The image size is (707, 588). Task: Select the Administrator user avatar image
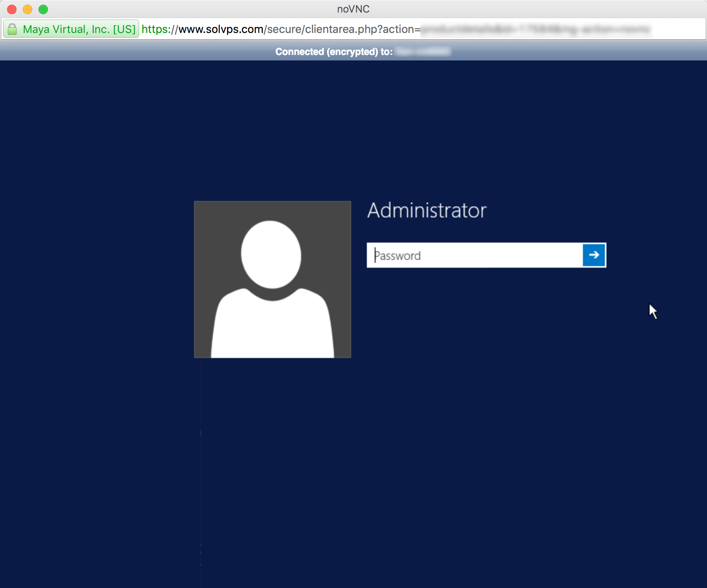272,279
